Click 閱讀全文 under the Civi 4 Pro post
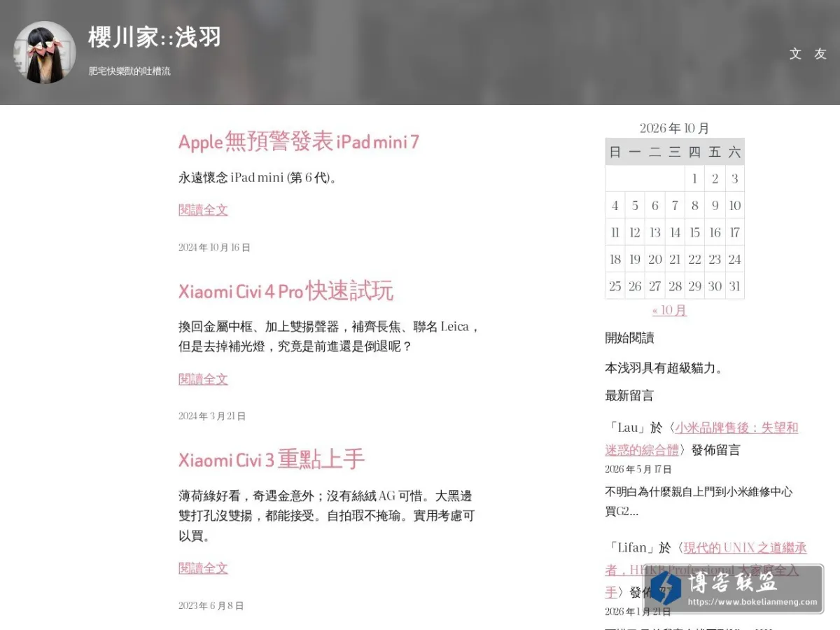The width and height of the screenshot is (840, 630). tap(203, 379)
